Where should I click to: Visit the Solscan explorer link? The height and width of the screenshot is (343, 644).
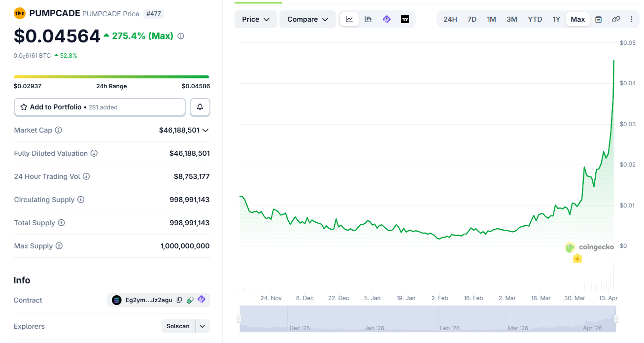[x=178, y=326]
